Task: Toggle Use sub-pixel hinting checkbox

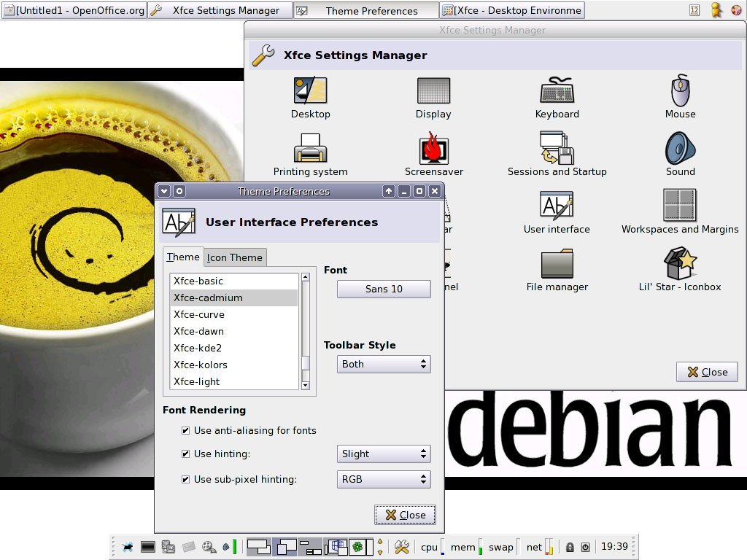Action: click(186, 480)
